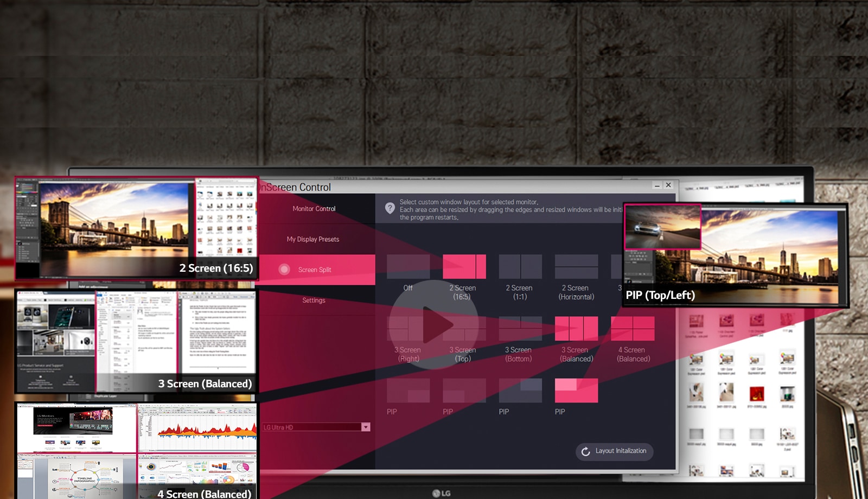Screen dimensions: 868x499
Task: Go to the Settings section
Action: pyautogui.click(x=314, y=300)
